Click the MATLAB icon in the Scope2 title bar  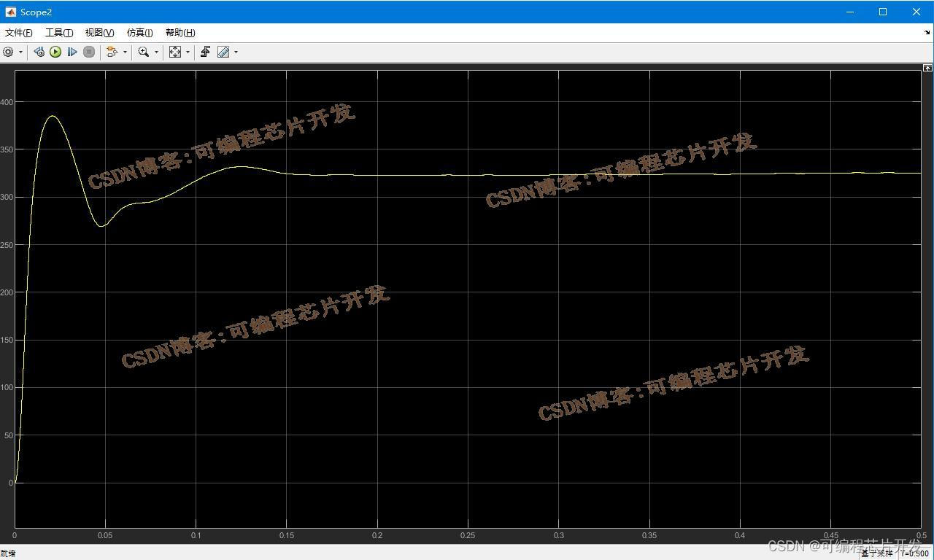pos(10,12)
